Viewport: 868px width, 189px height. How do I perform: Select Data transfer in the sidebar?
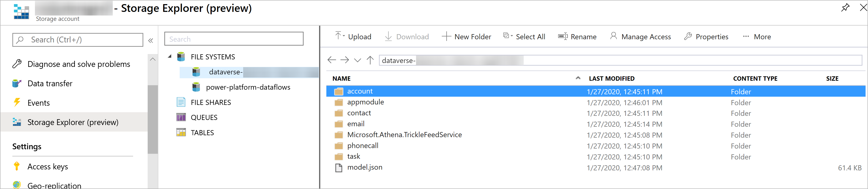(50, 83)
